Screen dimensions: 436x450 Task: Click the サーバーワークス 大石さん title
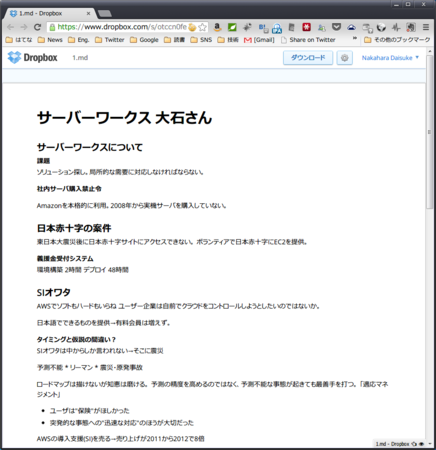pos(124,118)
